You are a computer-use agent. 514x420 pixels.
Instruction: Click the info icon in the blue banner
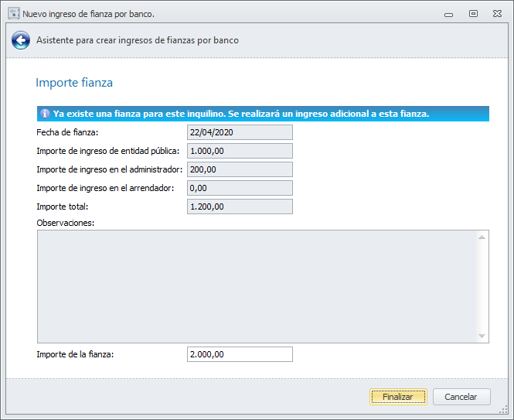point(45,114)
